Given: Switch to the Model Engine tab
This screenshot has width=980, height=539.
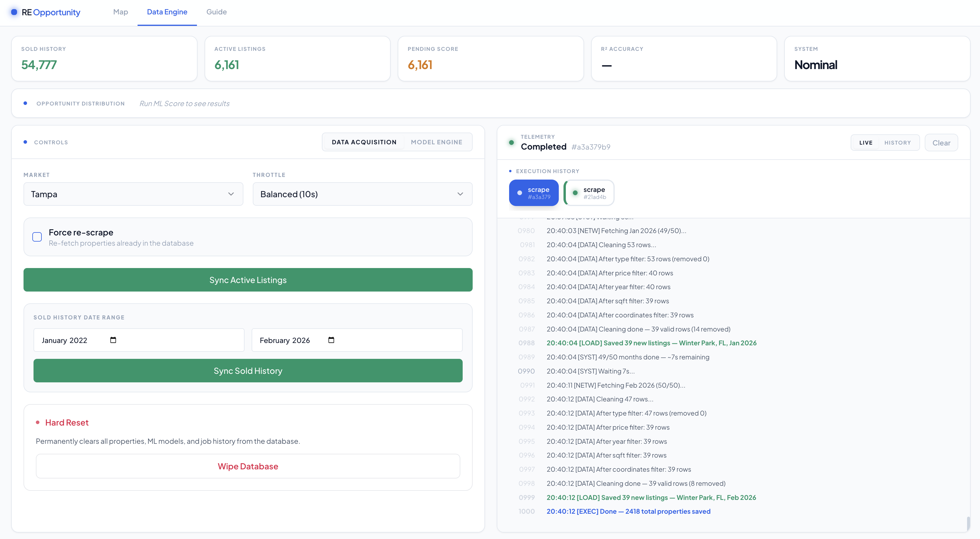Looking at the screenshot, I should (437, 142).
